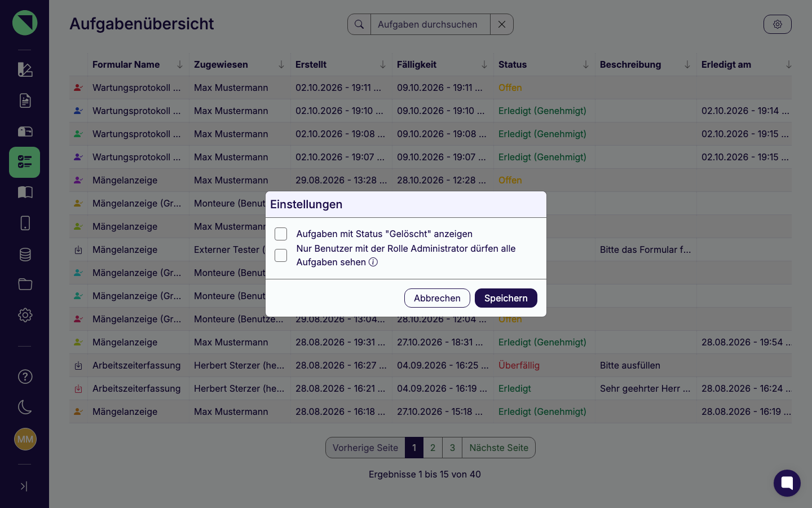Open the MM user avatar
The width and height of the screenshot is (812, 508).
(25, 439)
